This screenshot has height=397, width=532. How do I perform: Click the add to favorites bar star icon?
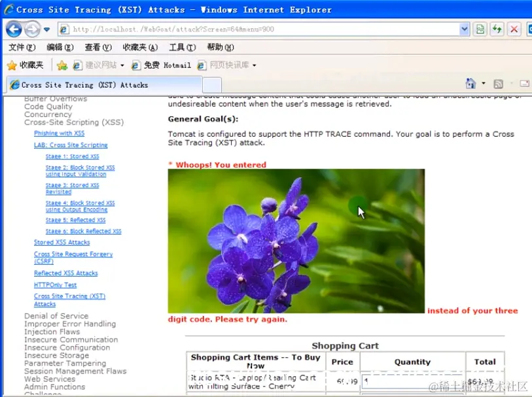[x=62, y=65]
